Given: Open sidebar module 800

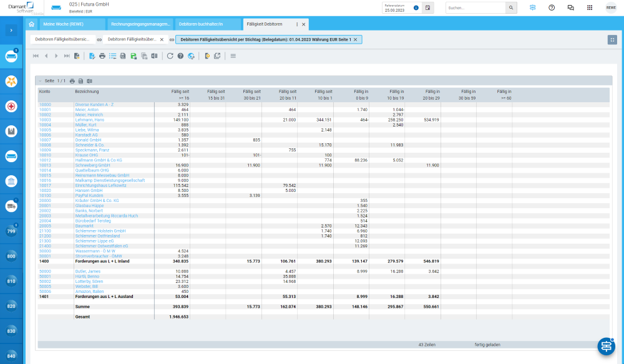Looking at the screenshot, I should point(11,256).
